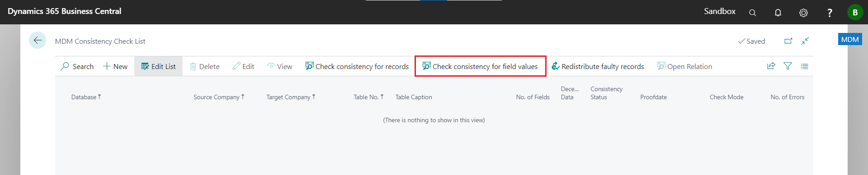This screenshot has width=868, height=175.
Task: Click the New button
Action: [115, 66]
